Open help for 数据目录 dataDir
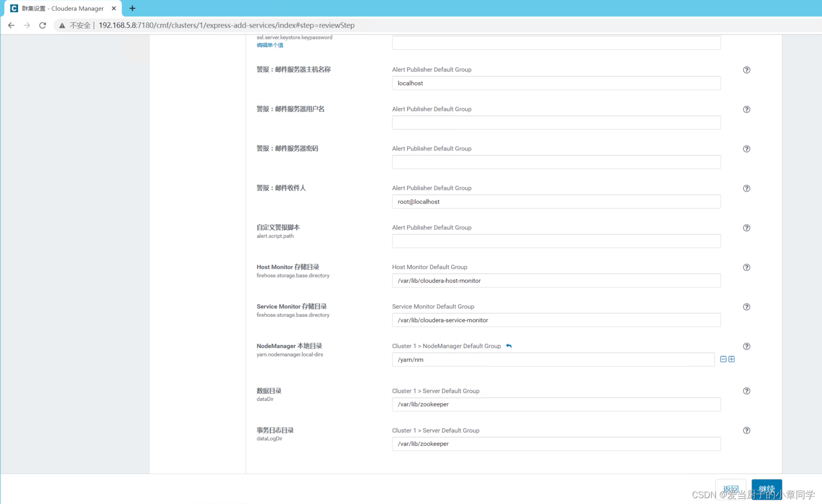The image size is (822, 504). (746, 391)
